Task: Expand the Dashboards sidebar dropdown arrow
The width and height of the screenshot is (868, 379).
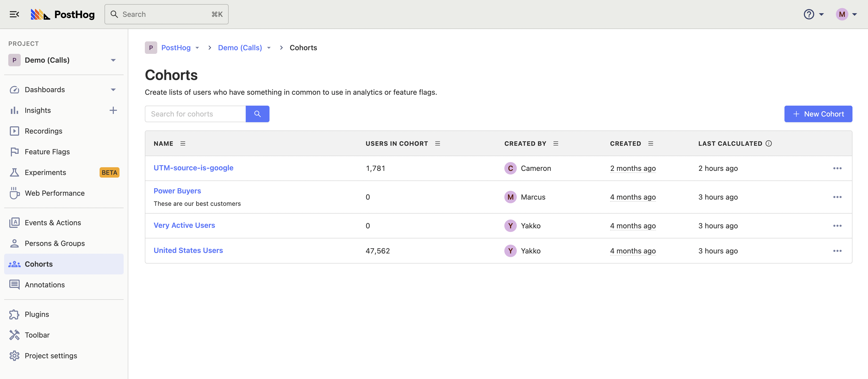Action: pyautogui.click(x=113, y=90)
